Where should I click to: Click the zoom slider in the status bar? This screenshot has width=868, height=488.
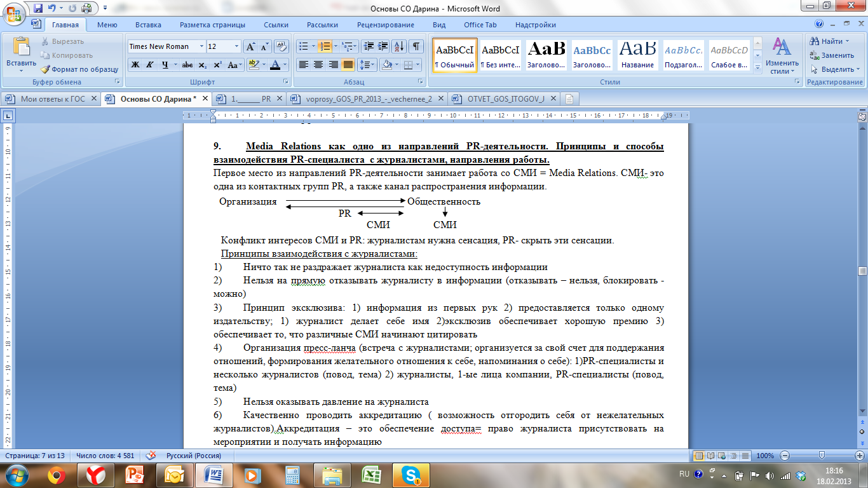pyautogui.click(x=822, y=456)
